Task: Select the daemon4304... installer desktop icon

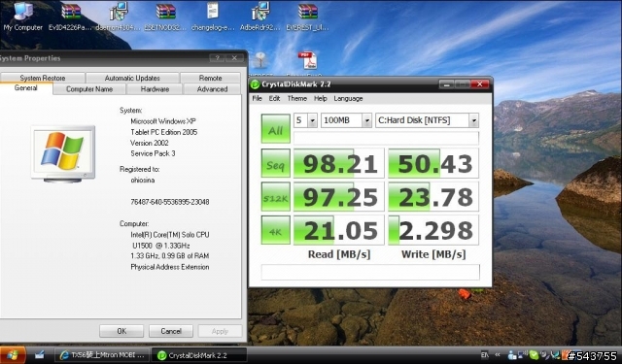Action: coord(119,16)
